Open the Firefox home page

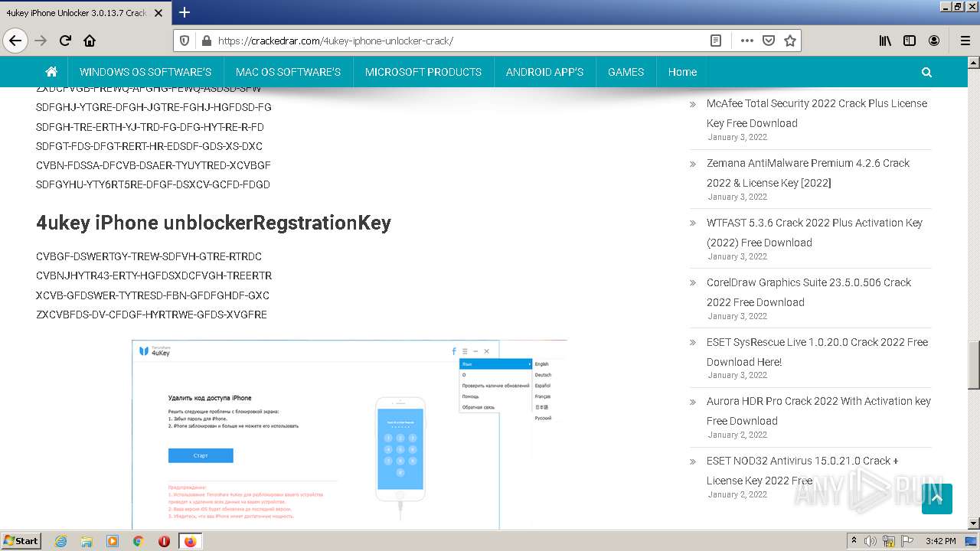coord(90,41)
